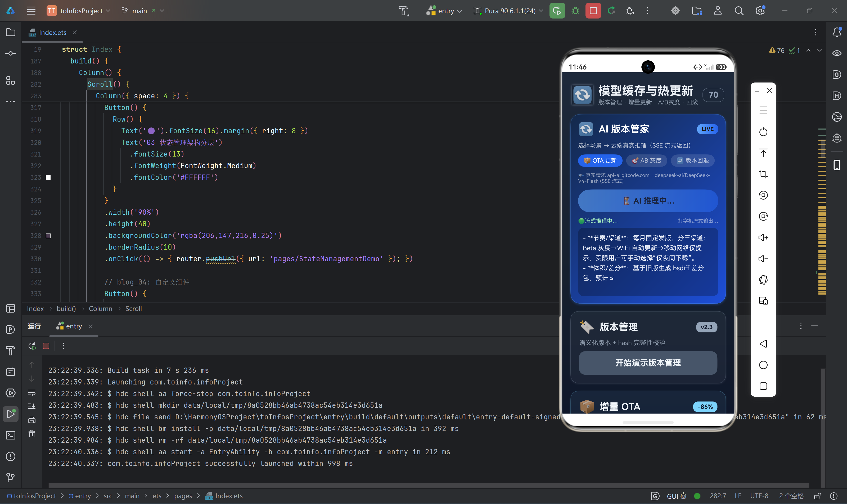Open Run panel options menu
Screen dimensions: 847x504
[801, 326]
